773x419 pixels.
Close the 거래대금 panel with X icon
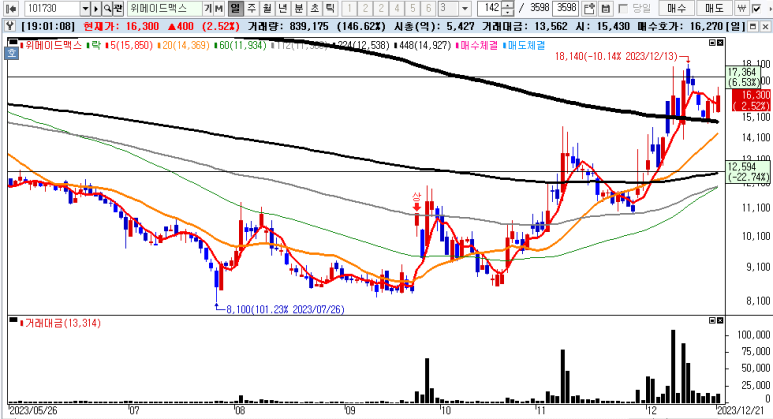coord(720,320)
